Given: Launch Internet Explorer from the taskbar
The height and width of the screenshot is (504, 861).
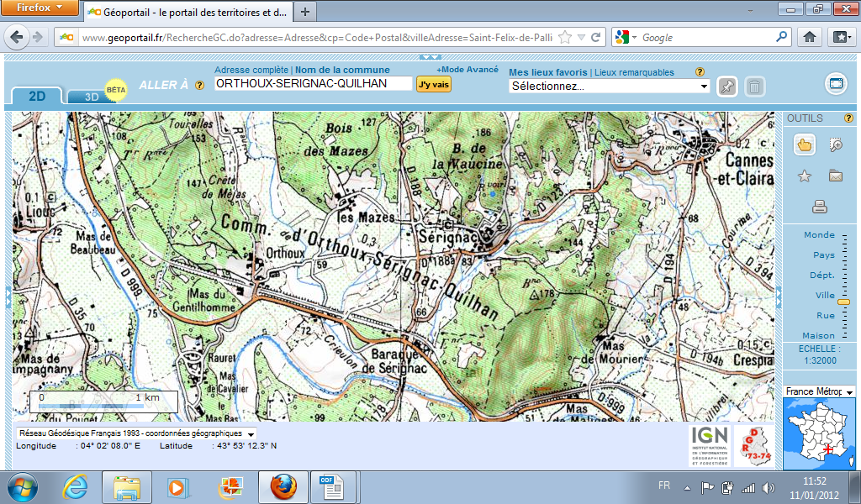Looking at the screenshot, I should (x=75, y=487).
